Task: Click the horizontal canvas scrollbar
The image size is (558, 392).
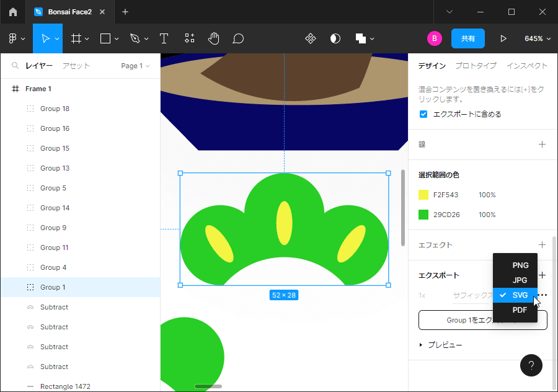Action: 208,386
